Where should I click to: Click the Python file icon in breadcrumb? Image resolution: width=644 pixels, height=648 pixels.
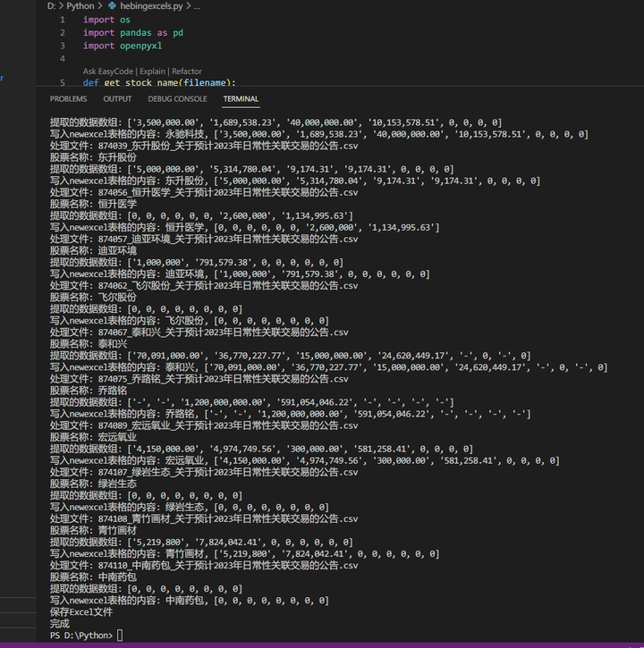point(112,5)
